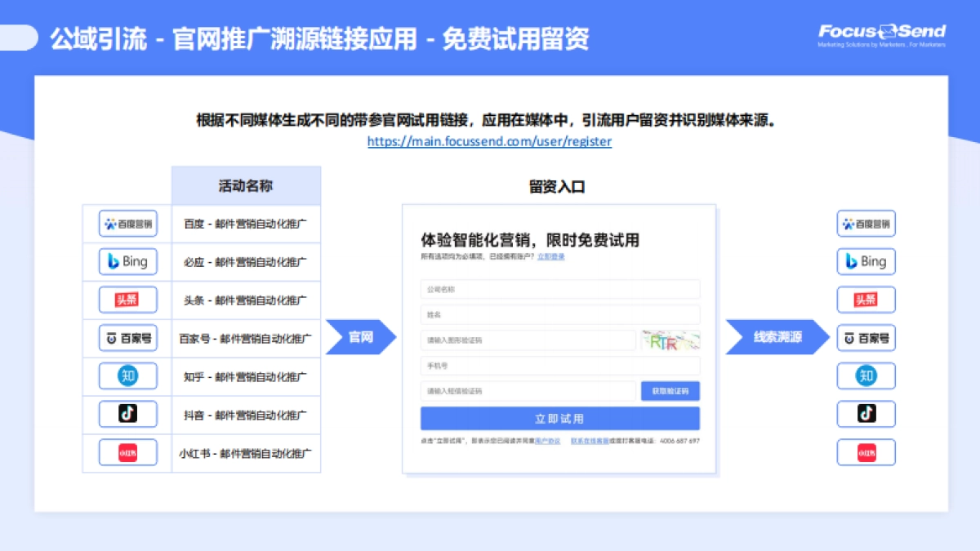Screen dimensions: 980x551
Task: Click the Xiaohongshu icon in left column
Action: [x=127, y=452]
